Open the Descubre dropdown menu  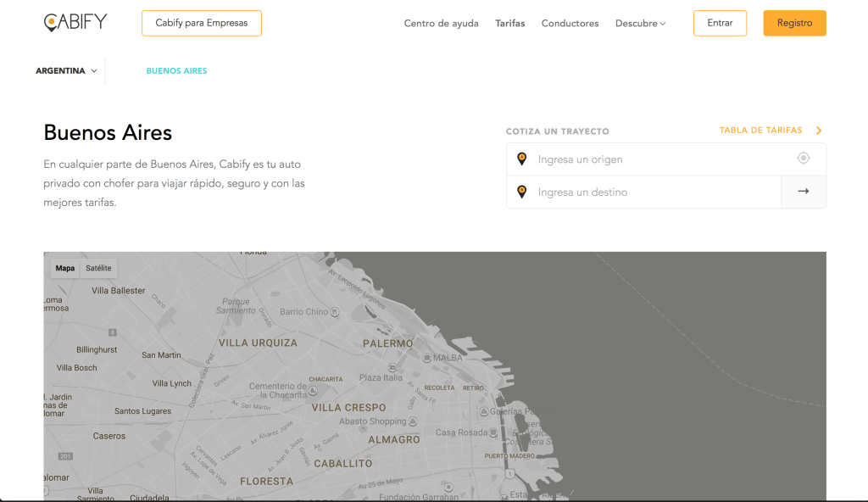[x=640, y=24]
